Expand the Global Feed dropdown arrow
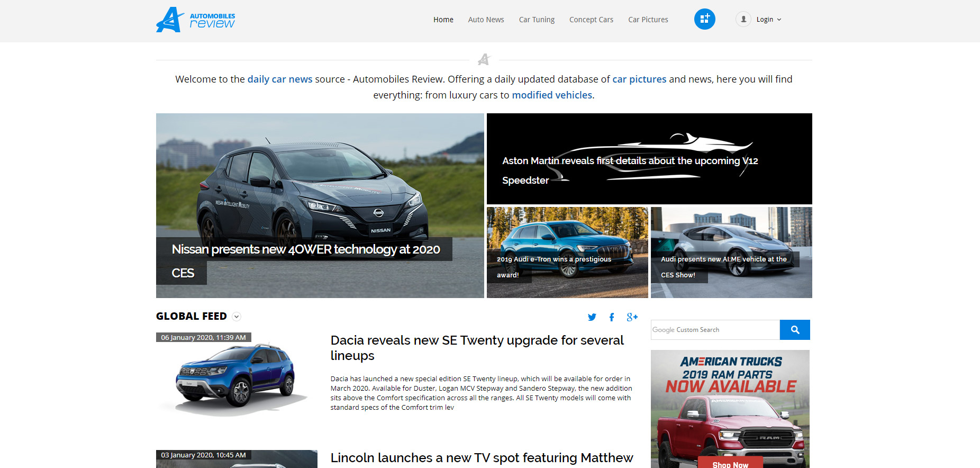This screenshot has width=980, height=468. [237, 317]
